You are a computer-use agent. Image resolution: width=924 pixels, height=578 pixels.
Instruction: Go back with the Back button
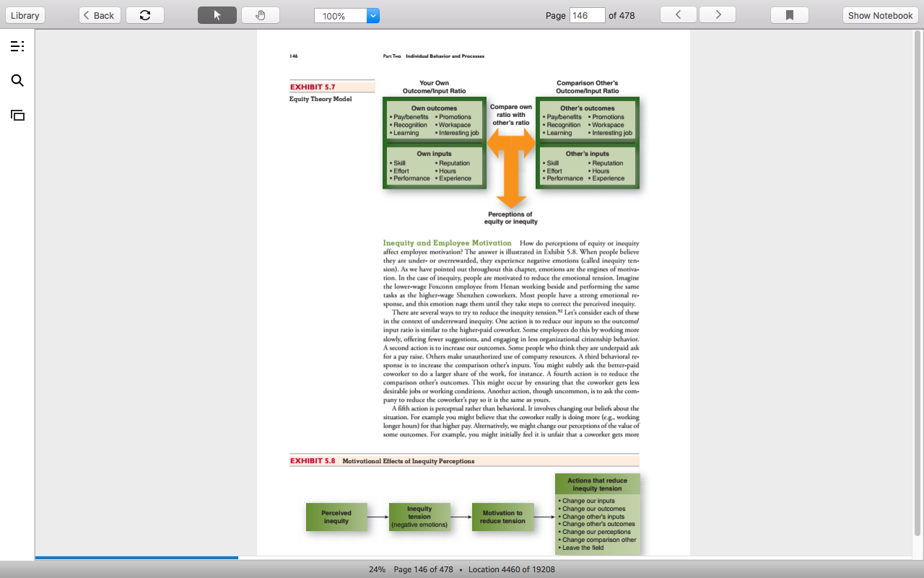pos(100,15)
